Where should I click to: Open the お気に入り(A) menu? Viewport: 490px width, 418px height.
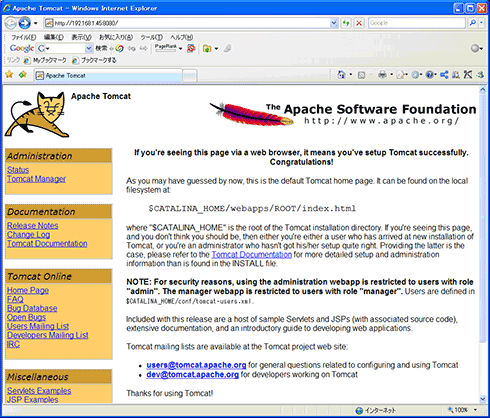[115, 37]
